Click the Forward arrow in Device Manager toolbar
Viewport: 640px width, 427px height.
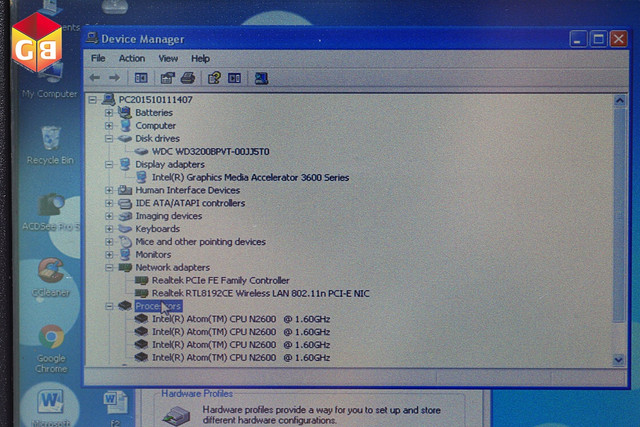115,78
